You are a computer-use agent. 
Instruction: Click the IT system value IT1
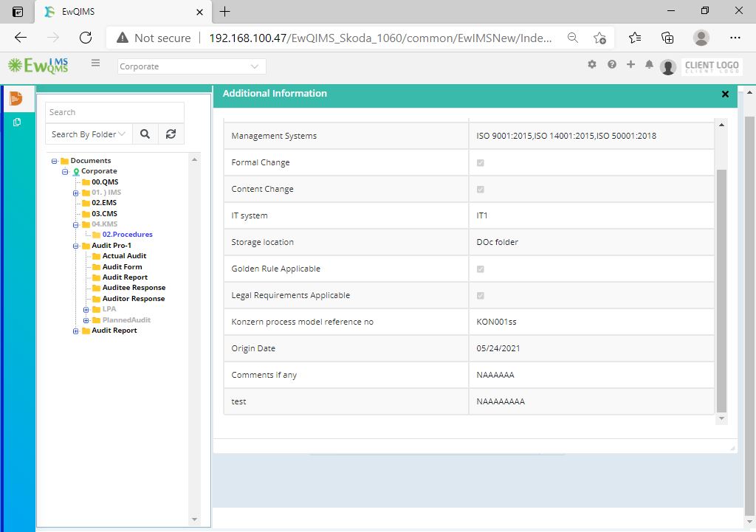click(481, 216)
